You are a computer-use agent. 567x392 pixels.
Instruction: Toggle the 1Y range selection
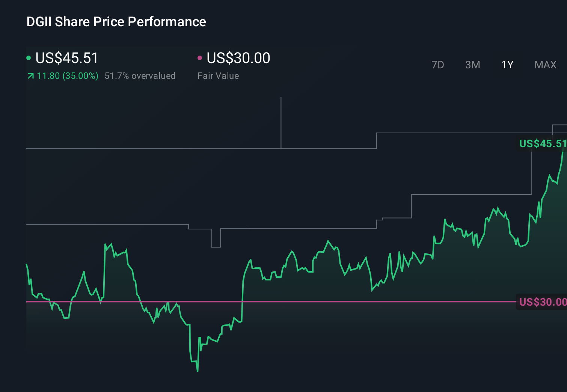pos(507,65)
